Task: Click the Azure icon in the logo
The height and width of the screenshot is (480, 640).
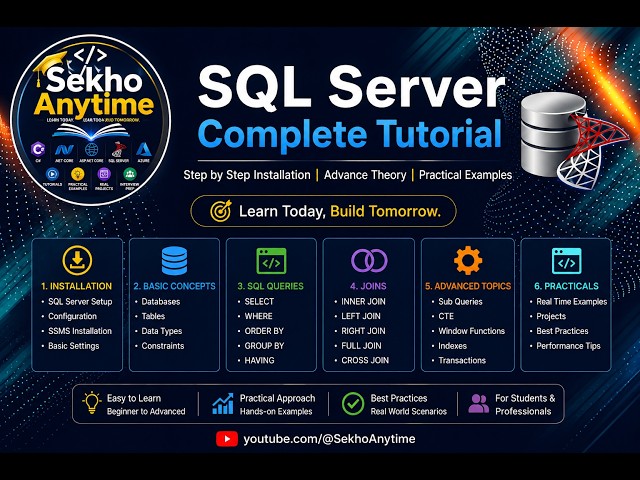Action: tap(143, 150)
